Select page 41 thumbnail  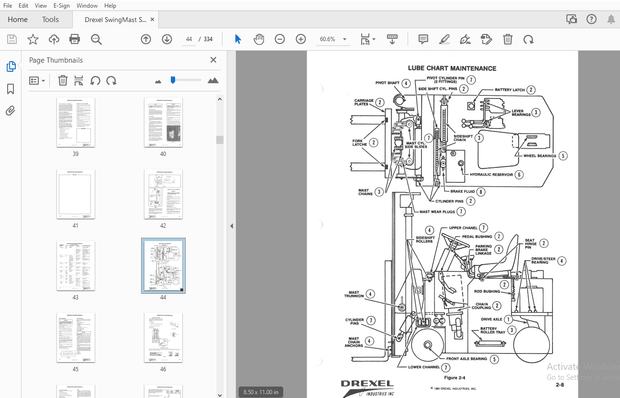pyautogui.click(x=76, y=194)
